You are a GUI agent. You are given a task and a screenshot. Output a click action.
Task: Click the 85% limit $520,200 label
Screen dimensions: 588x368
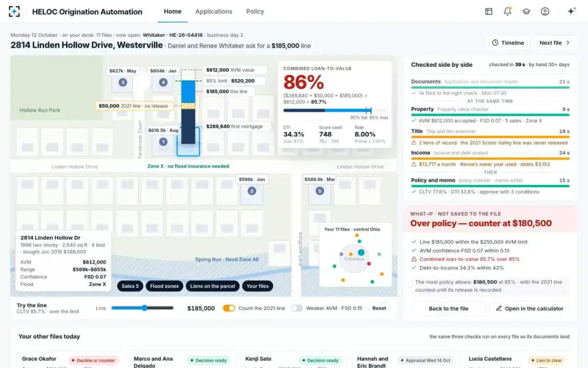coord(235,81)
